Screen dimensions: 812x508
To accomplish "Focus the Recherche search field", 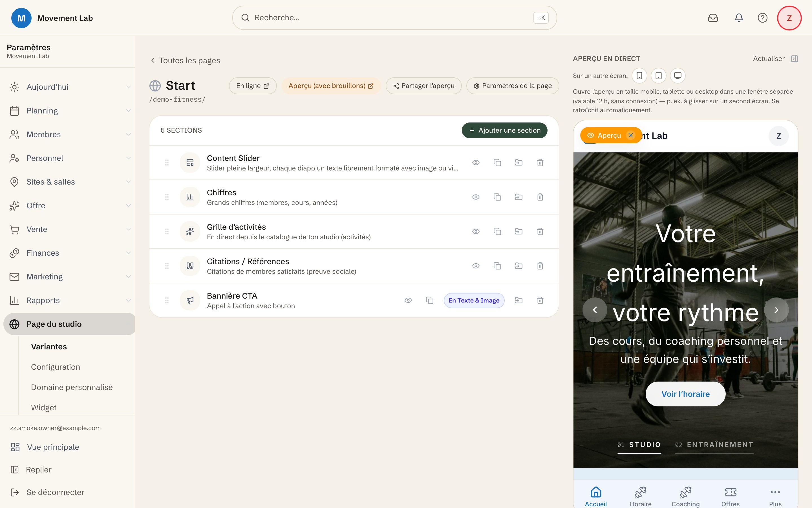I will click(394, 18).
